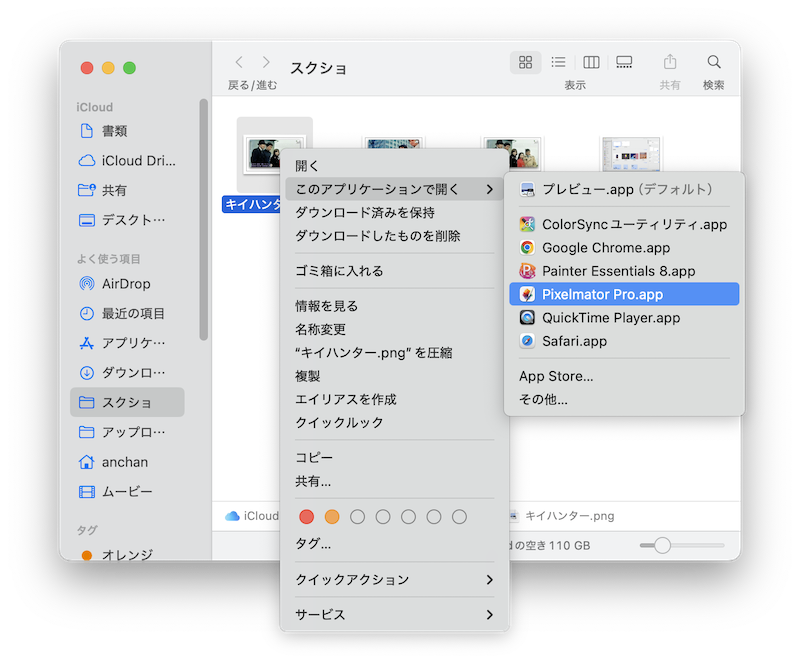Image resolution: width=800 pixels, height=660 pixels.
Task: Choose ダウンロードしたものを削除
Action: click(x=394, y=236)
